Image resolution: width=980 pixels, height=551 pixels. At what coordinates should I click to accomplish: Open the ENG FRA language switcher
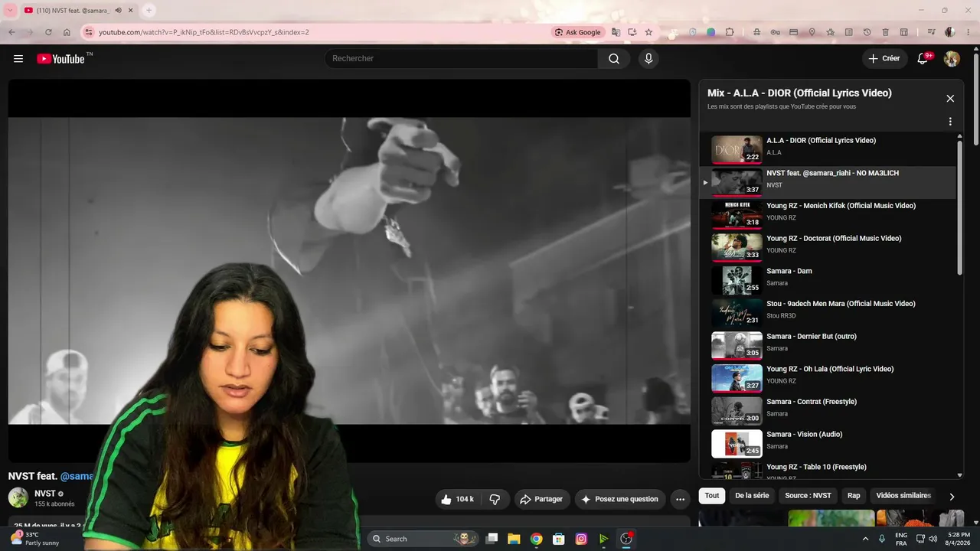pos(901,539)
